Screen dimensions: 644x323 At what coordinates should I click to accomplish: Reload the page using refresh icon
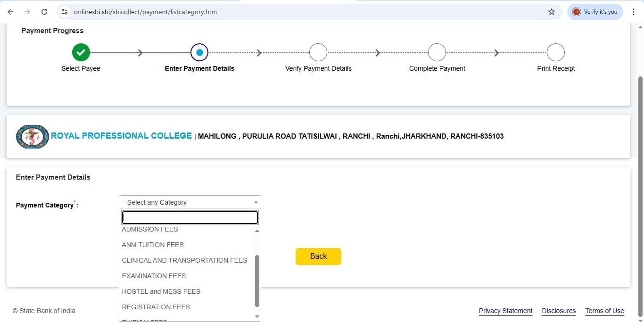point(44,12)
